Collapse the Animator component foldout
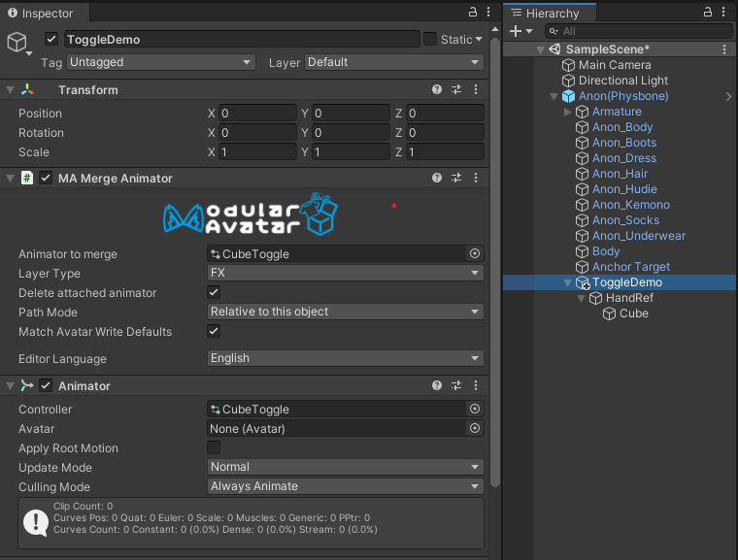 pos(10,386)
